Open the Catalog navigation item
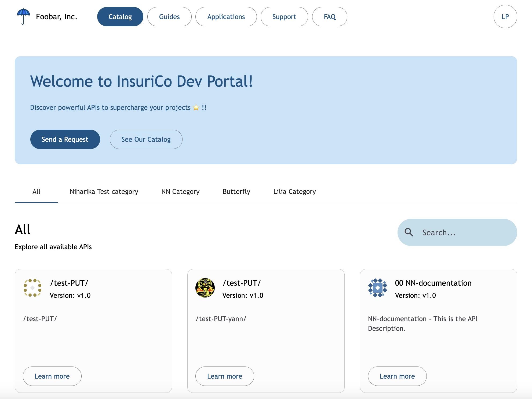Screen dimensions: 532x399 click(120, 17)
